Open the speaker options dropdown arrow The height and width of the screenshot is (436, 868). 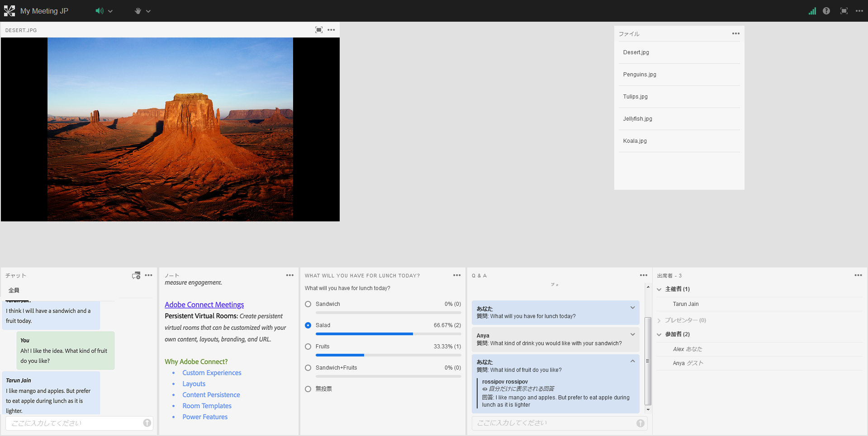click(x=110, y=11)
